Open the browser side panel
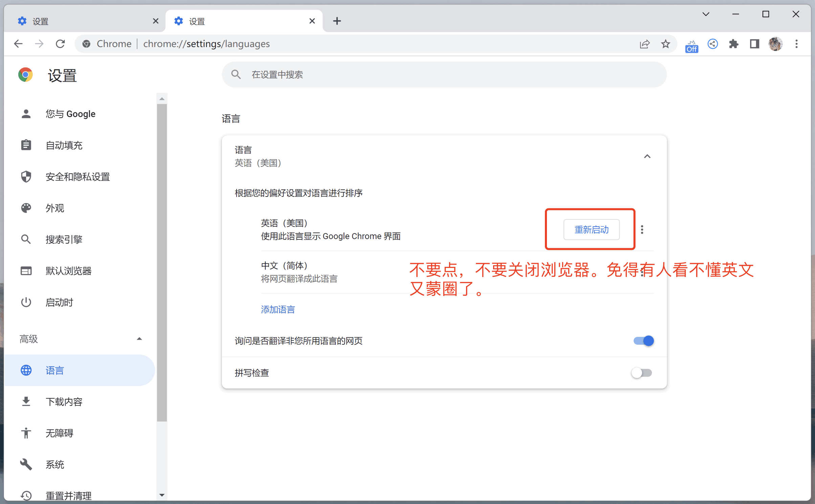This screenshot has height=504, width=815. coord(754,44)
